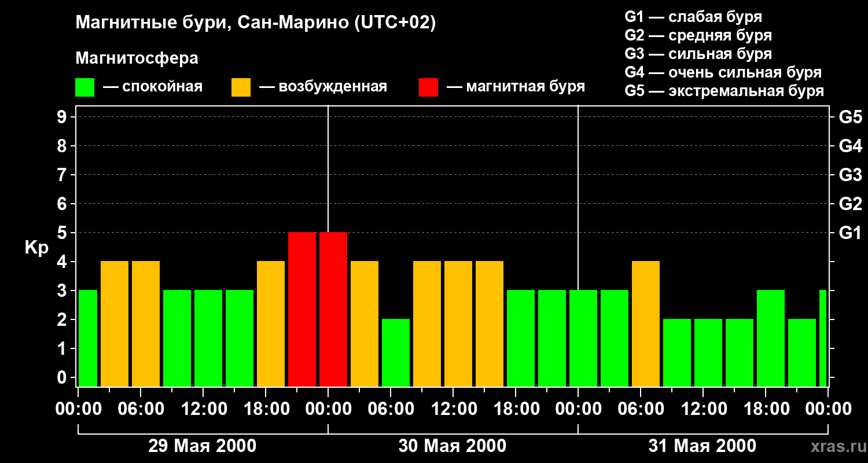Click the title 'Магнитные бури, Сан-Марино (UTC+02)'
Viewport: 868px width, 463px height.
tap(255, 23)
